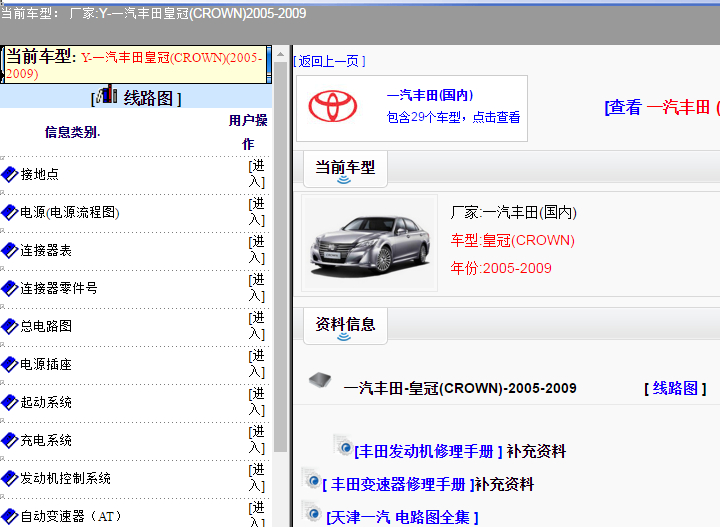Click 自动变速器（AT）row text

[71, 516]
